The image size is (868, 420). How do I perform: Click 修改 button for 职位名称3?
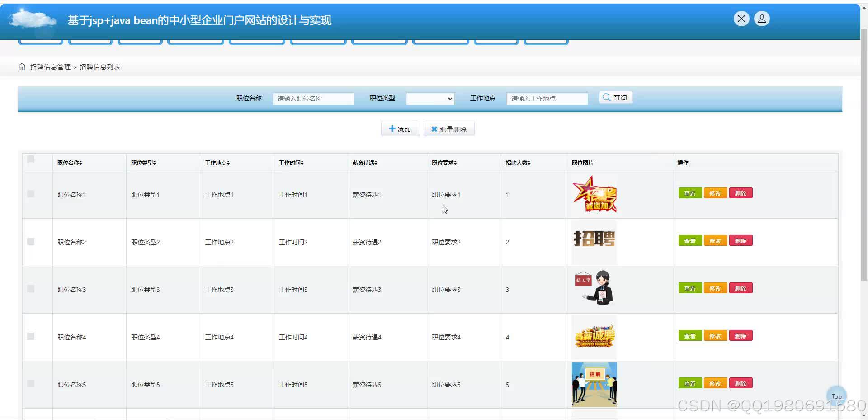[x=715, y=288]
